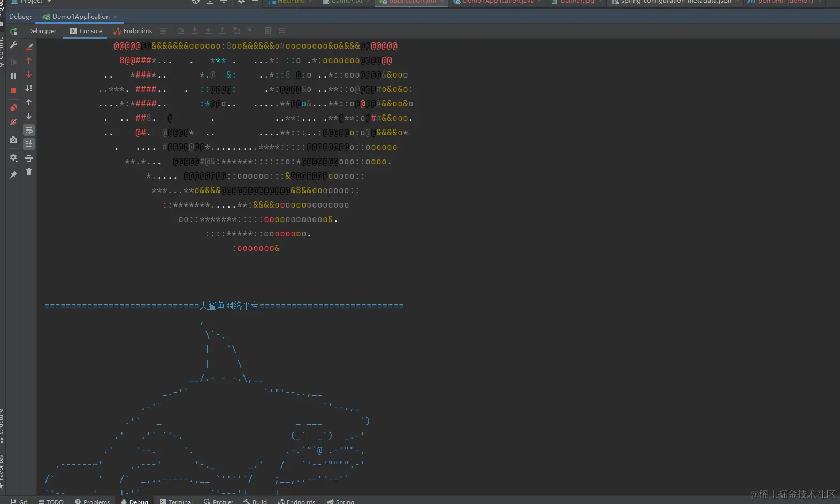Image resolution: width=840 pixels, height=504 pixels.
Task: Open the Structure side panel
Action: click(x=2, y=425)
